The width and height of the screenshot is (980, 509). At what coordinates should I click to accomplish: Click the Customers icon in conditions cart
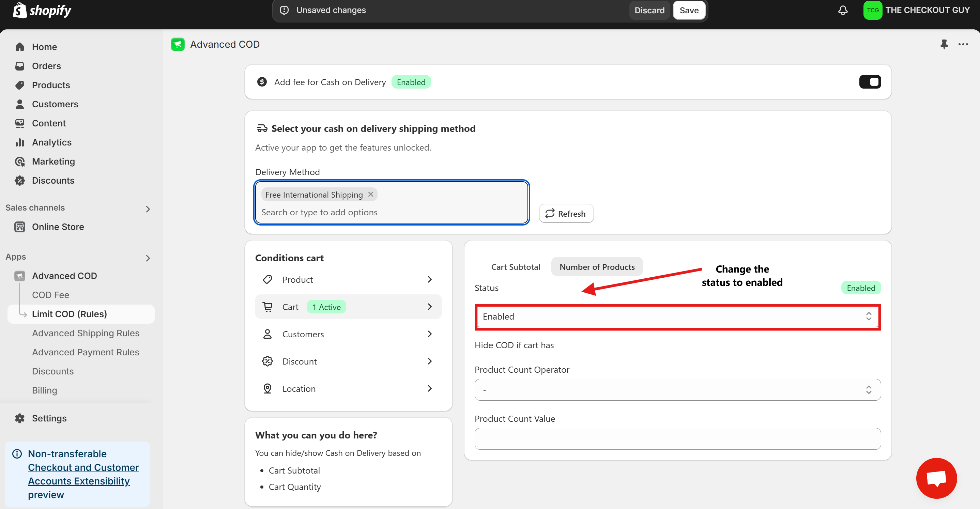[267, 334]
